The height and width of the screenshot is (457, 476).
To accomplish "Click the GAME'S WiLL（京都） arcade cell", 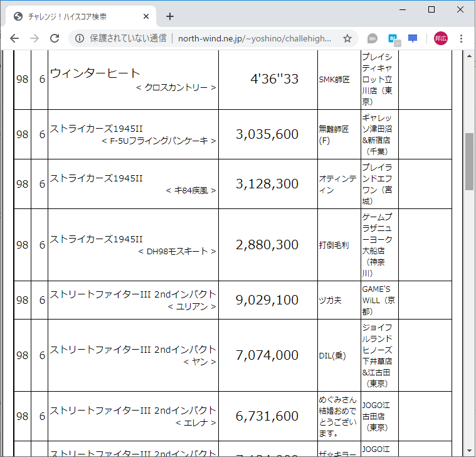I will (x=379, y=300).
